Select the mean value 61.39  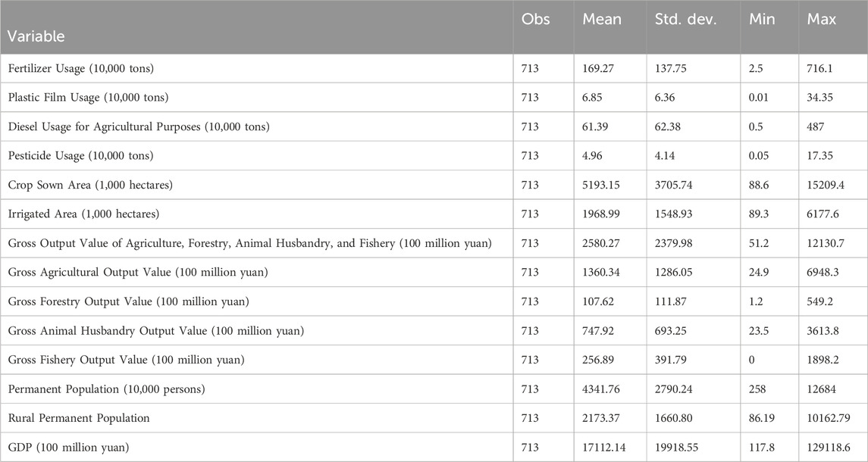pos(594,126)
